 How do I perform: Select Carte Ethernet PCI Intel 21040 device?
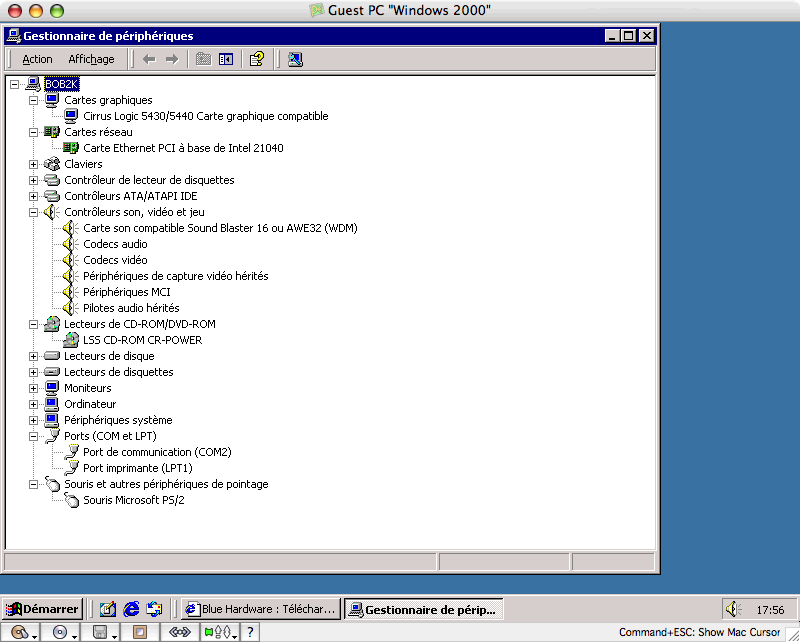click(183, 148)
